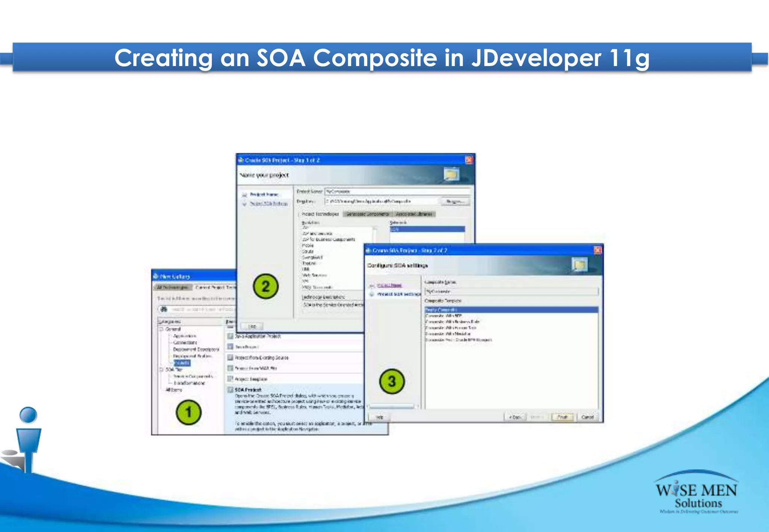Click the Project Name wizard step link
Image resolution: width=769 pixels, height=532 pixels.
coord(389,285)
